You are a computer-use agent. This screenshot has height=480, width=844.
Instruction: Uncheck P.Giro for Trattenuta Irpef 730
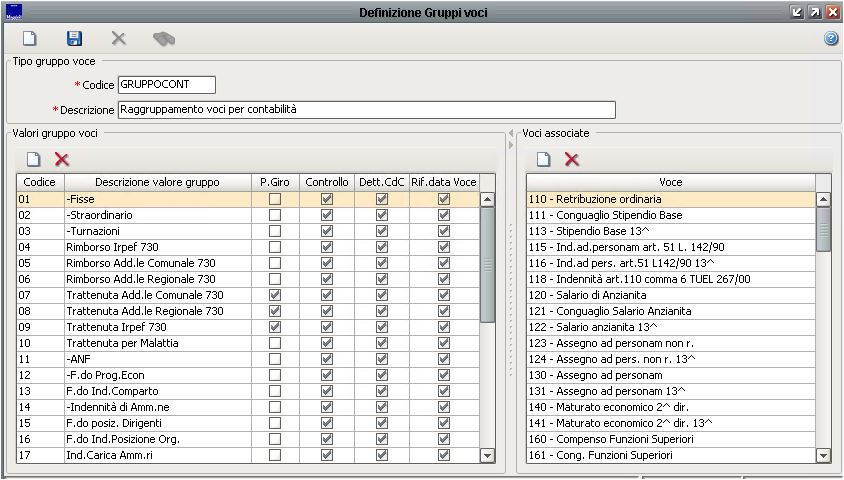click(x=275, y=328)
